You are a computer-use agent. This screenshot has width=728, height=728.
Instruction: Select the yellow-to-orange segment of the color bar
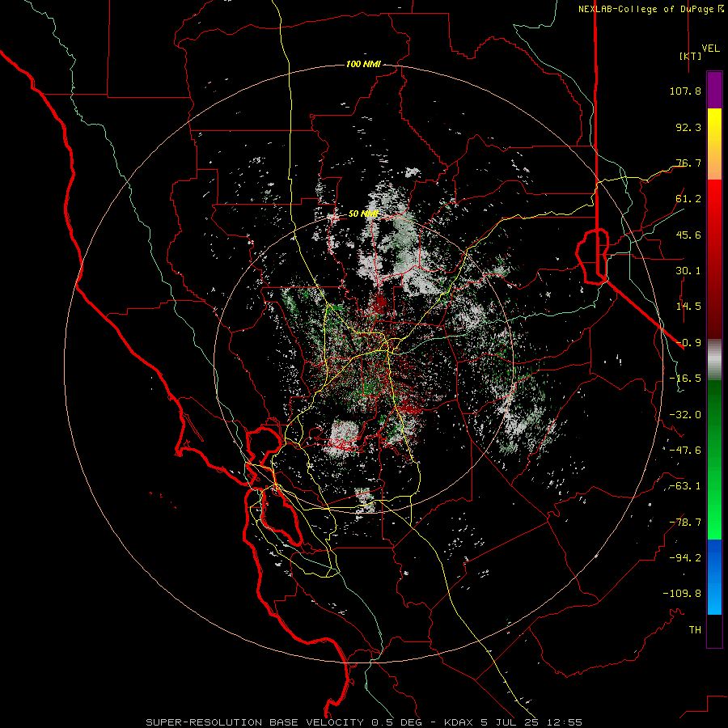(714, 144)
